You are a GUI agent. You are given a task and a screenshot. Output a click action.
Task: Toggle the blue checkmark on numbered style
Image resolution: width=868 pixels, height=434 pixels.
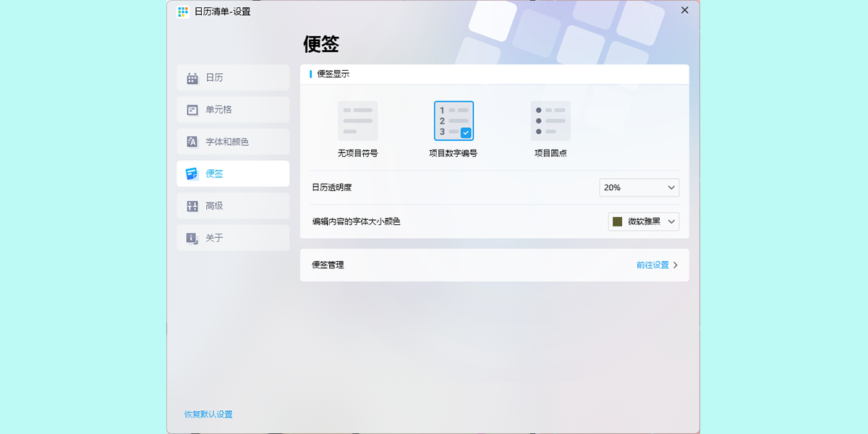tap(466, 133)
